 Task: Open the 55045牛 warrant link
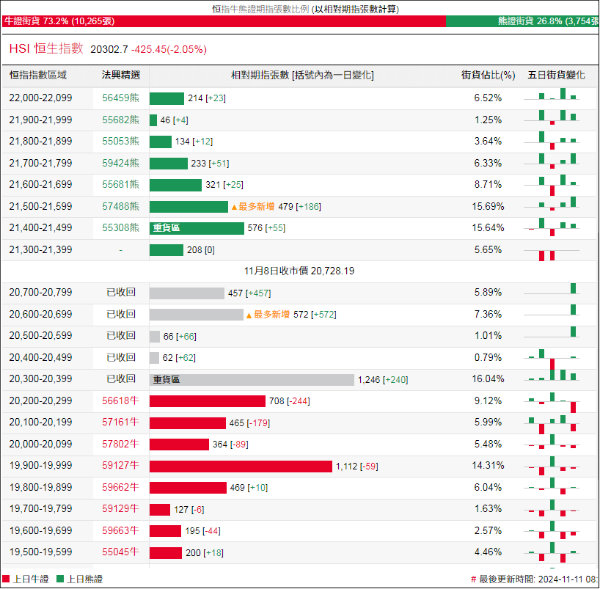pyautogui.click(x=120, y=552)
